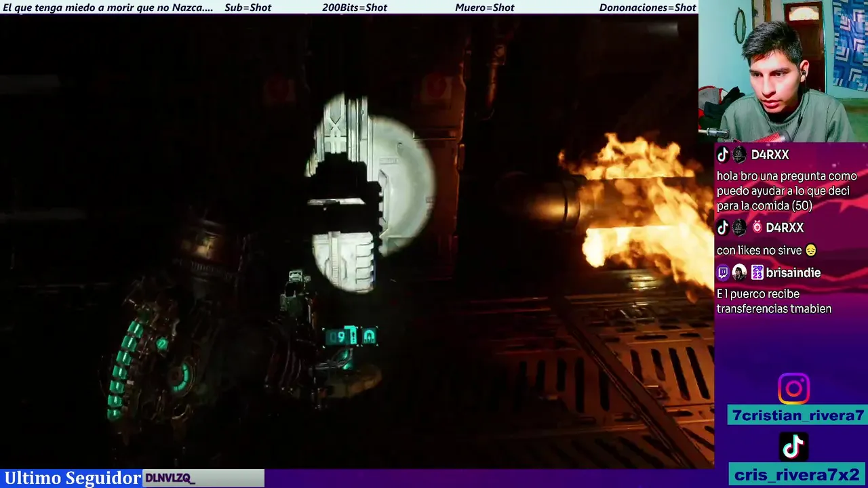This screenshot has height=488, width=868.
Task: Click the sad emoji after 'con likes no sirve'
Action: [810, 251]
